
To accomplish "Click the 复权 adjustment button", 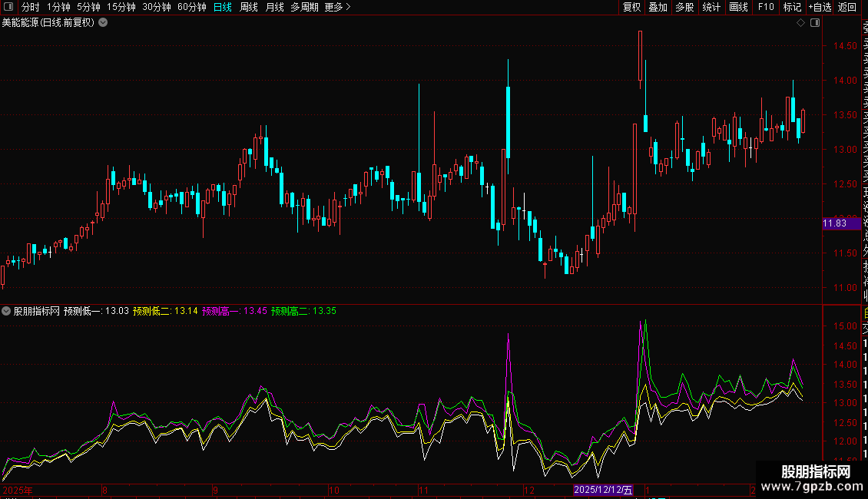I will [x=631, y=7].
